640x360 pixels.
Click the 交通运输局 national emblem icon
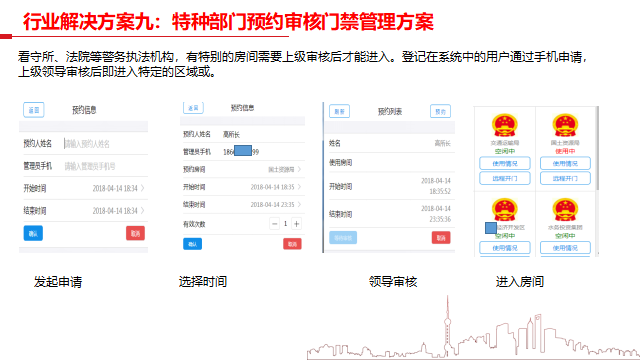point(505,125)
